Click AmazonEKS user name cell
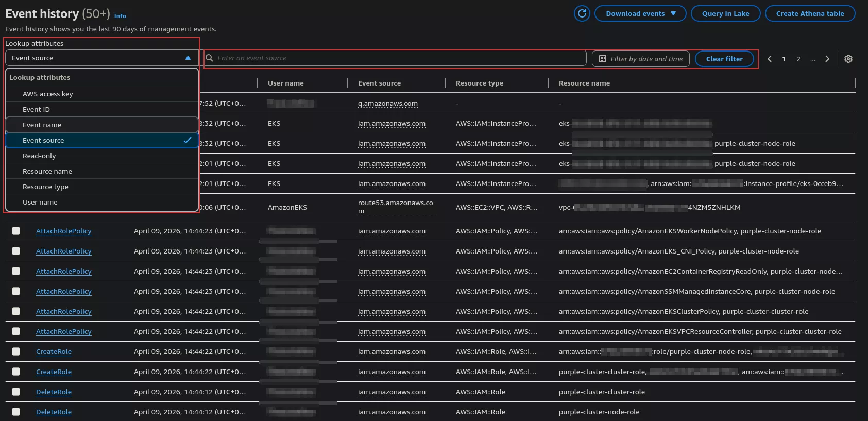The image size is (868, 421). point(287,207)
